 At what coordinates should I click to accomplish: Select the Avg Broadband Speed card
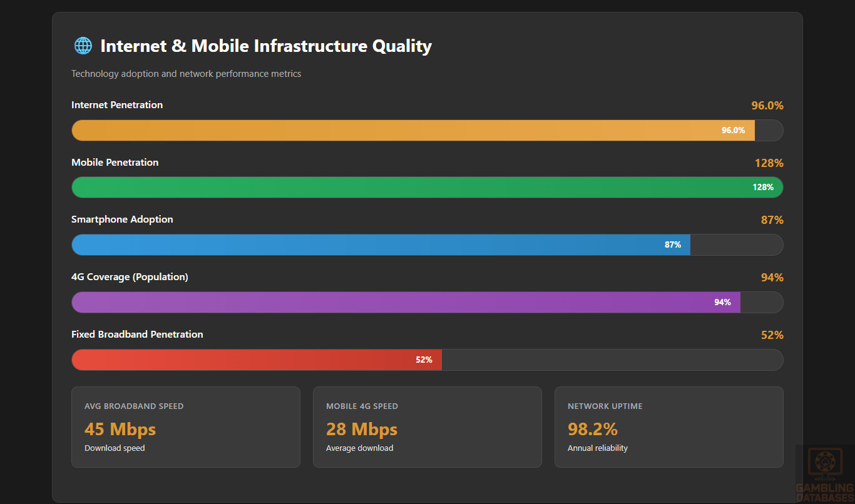(x=185, y=427)
